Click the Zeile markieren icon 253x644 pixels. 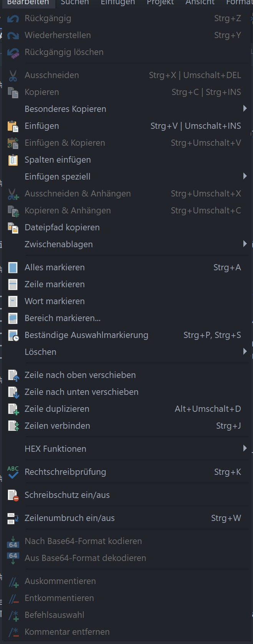click(13, 285)
